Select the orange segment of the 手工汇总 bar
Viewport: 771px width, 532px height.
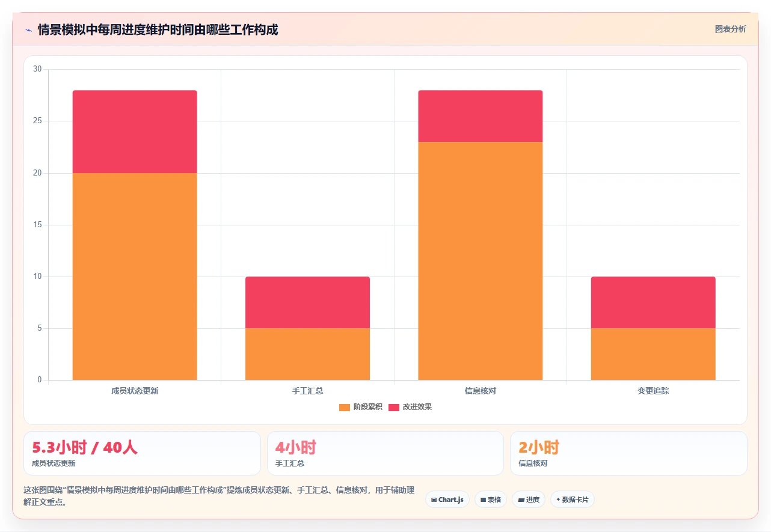[307, 354]
